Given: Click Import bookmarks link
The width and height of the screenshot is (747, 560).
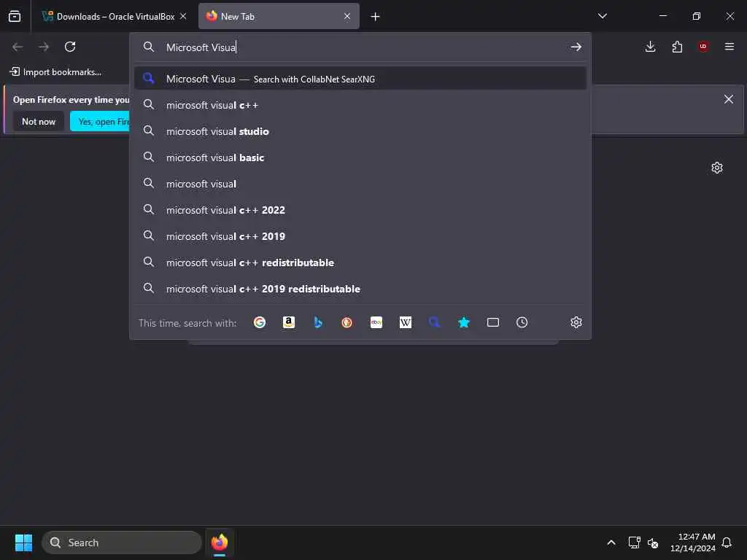Looking at the screenshot, I should [55, 72].
